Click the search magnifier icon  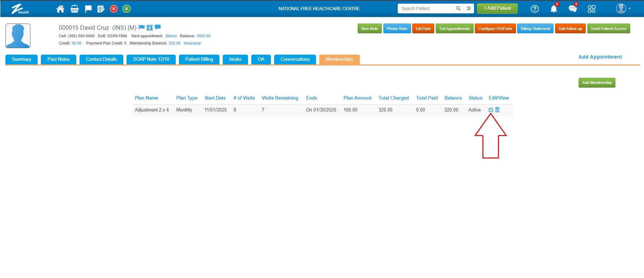click(x=458, y=9)
